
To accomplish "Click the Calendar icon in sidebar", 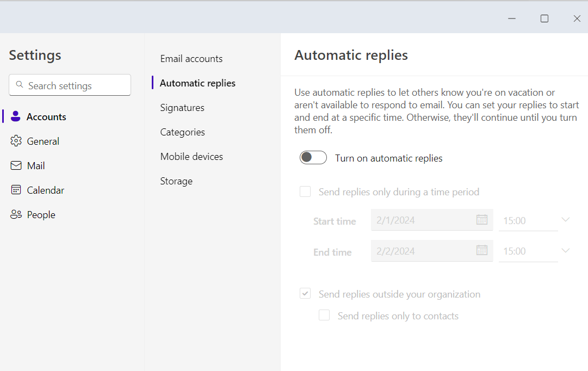I will click(x=16, y=190).
